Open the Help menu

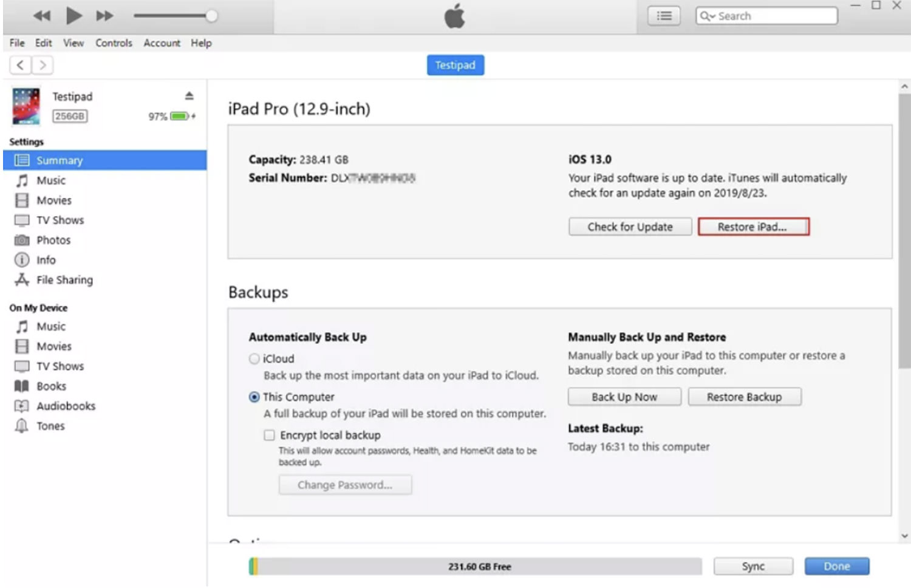click(x=201, y=43)
